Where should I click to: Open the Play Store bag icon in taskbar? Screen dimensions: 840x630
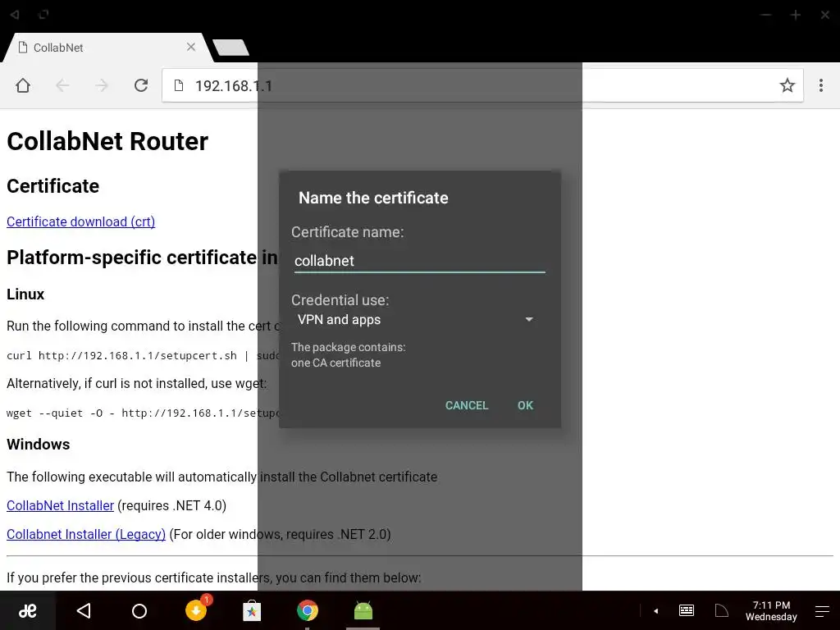[252, 610]
